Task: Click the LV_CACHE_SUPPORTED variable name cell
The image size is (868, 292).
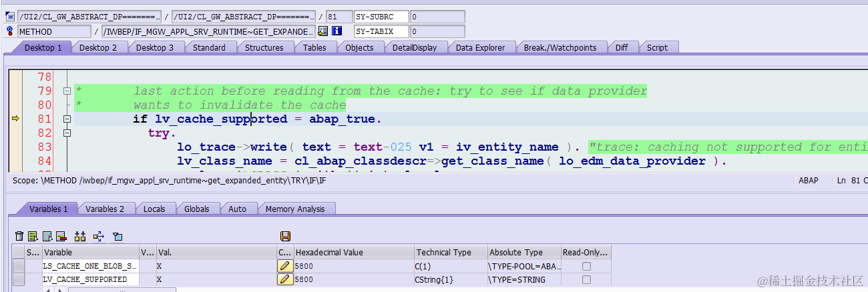Action: pyautogui.click(x=90, y=279)
